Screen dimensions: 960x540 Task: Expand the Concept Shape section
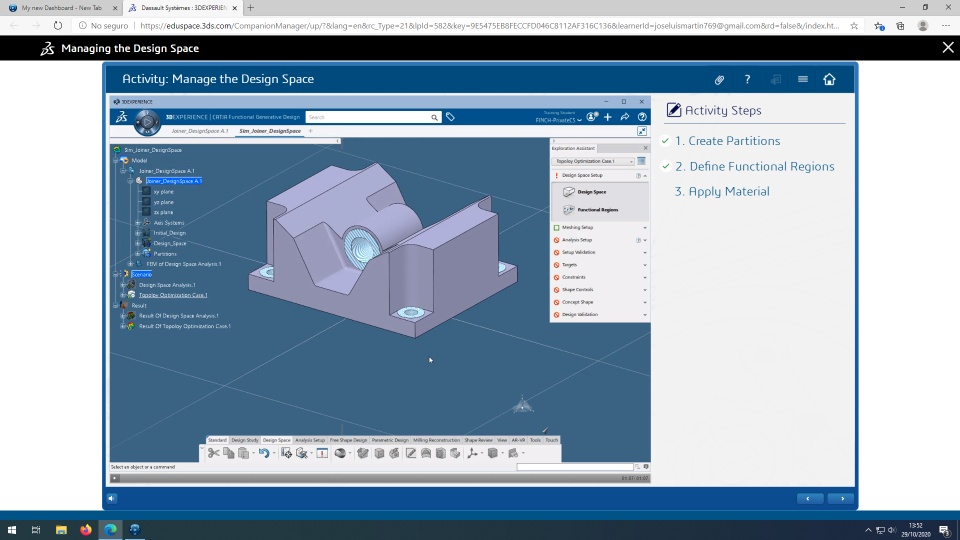pos(645,302)
